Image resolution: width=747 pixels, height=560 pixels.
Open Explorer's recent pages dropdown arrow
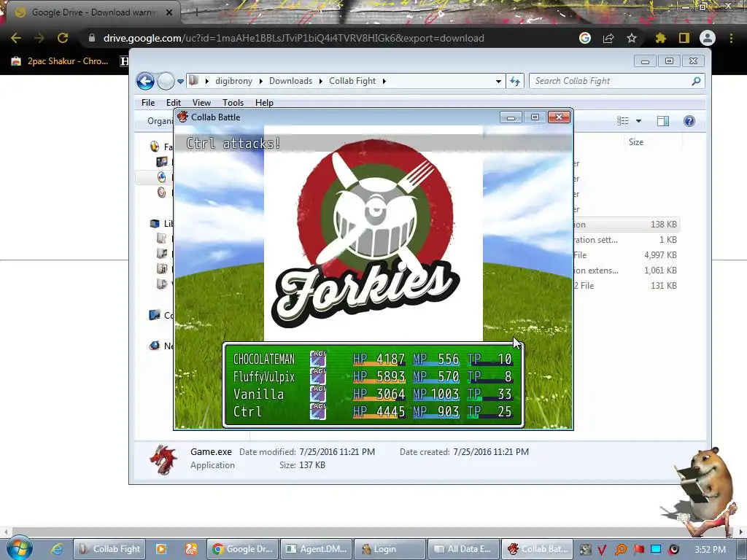point(180,82)
